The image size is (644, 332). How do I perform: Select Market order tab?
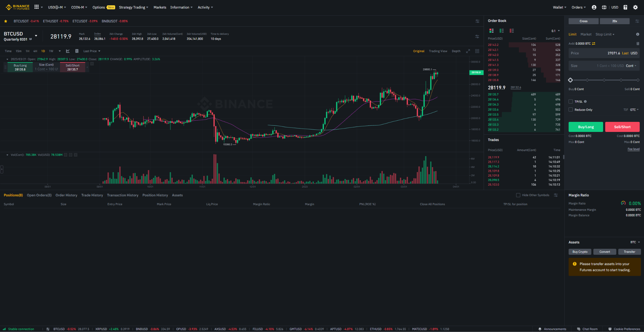coord(586,34)
